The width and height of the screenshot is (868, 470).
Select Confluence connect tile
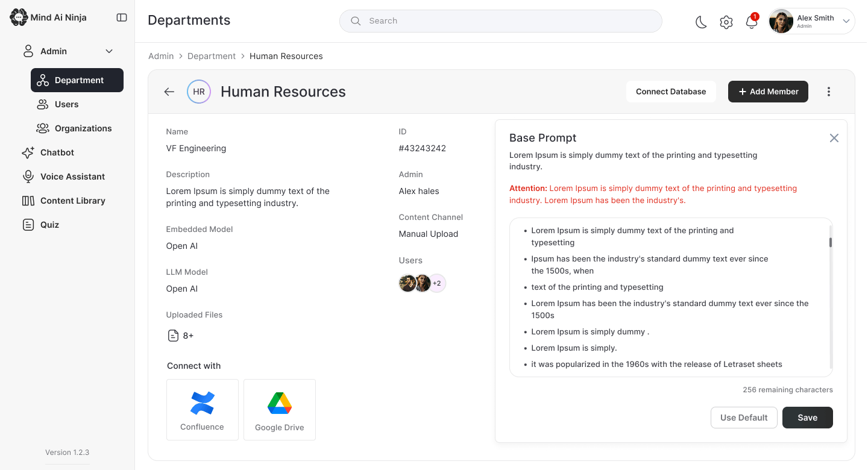pos(203,410)
